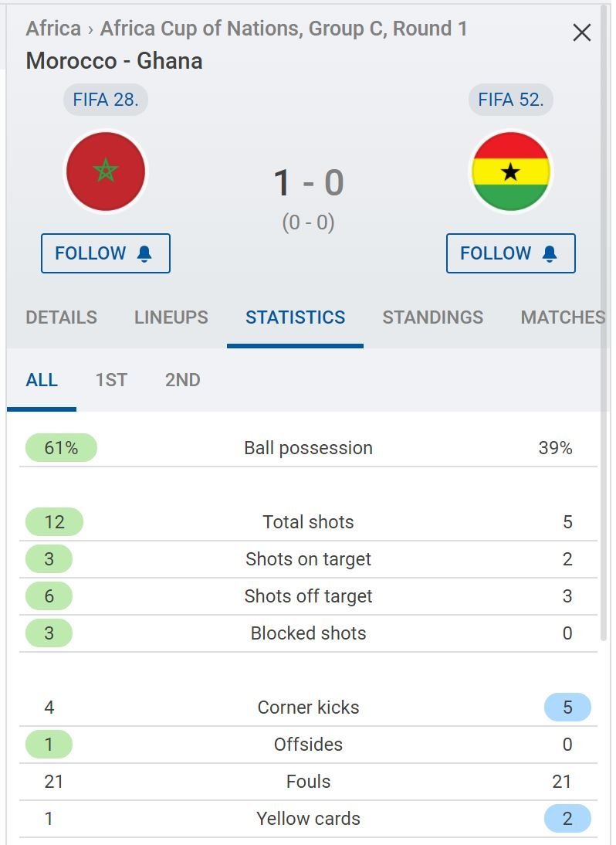Click Morocco's FIFA 28. ranking badge
The image size is (616, 845).
[106, 100]
